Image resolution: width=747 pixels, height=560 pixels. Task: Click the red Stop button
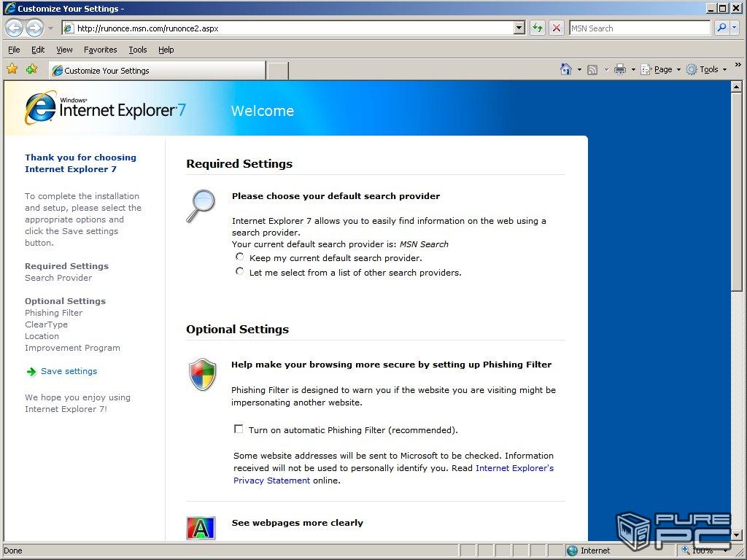[556, 28]
